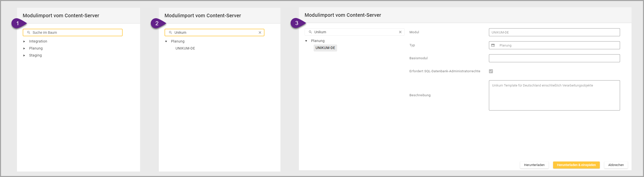Screen dimensions: 644x177
Task: Expand the Integration tree node
Action: coord(24,41)
